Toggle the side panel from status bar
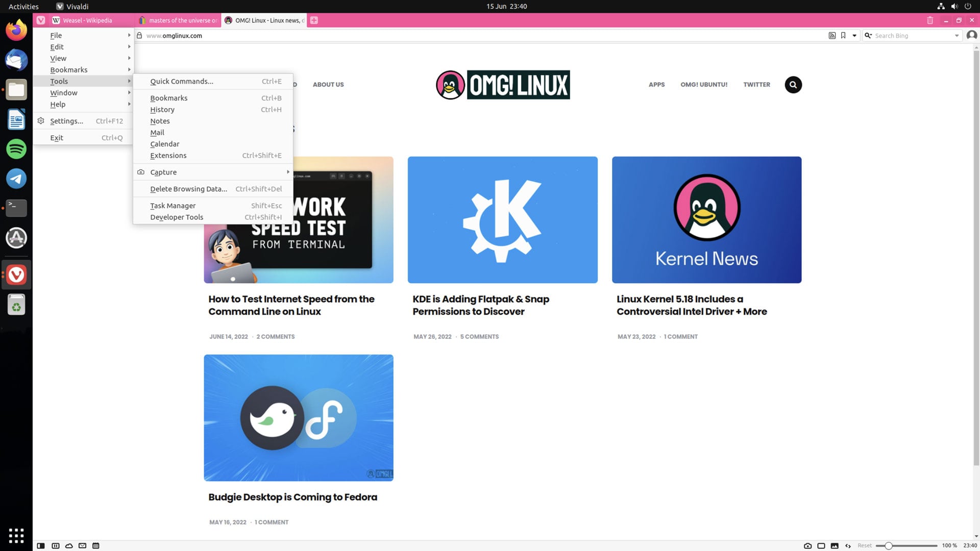Image resolution: width=980 pixels, height=551 pixels. (41, 545)
